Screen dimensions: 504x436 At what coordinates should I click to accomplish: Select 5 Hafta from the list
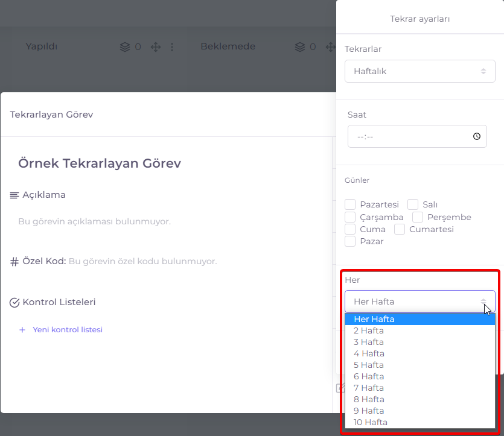(x=419, y=365)
